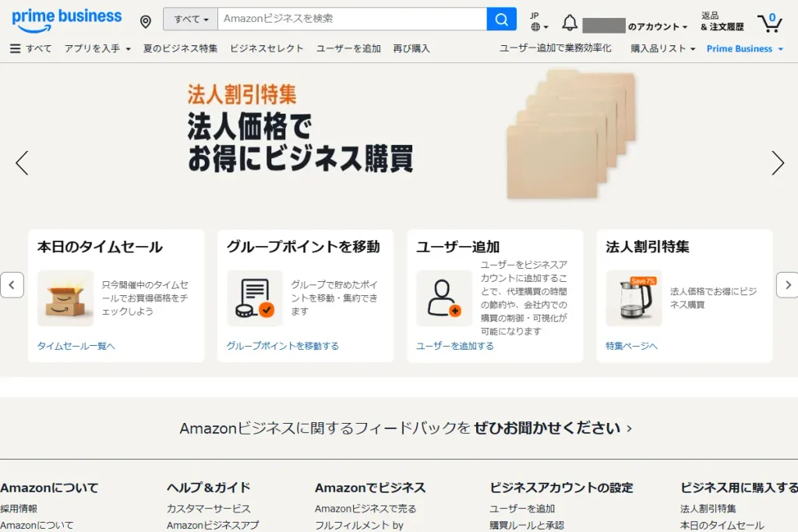Click the add user person icon
Screen dimensions: 798x532
tap(444, 298)
